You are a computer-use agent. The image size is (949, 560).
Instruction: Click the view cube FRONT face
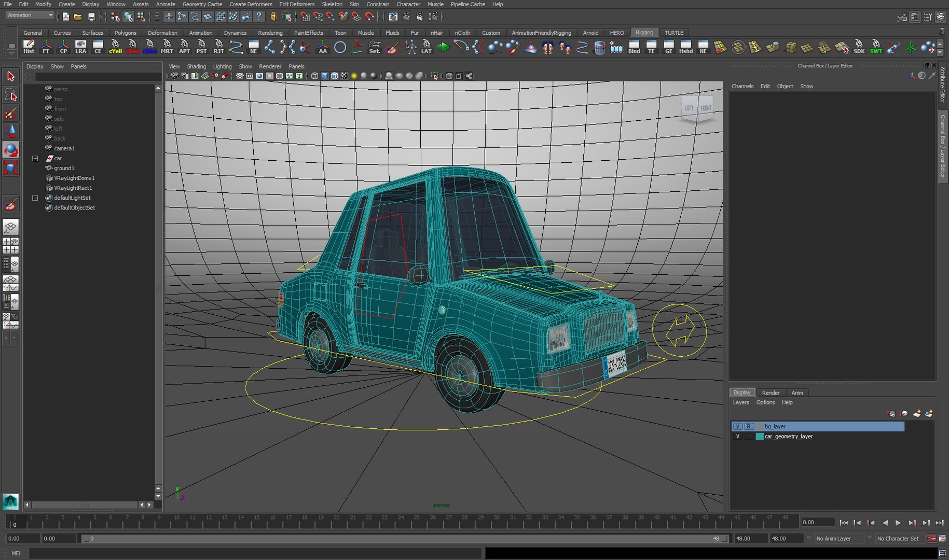[x=706, y=108]
